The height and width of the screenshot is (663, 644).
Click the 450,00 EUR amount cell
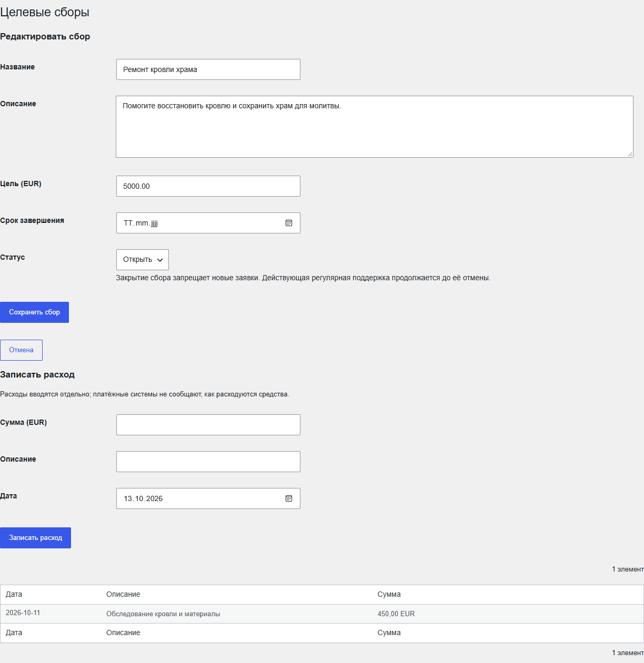tap(396, 614)
